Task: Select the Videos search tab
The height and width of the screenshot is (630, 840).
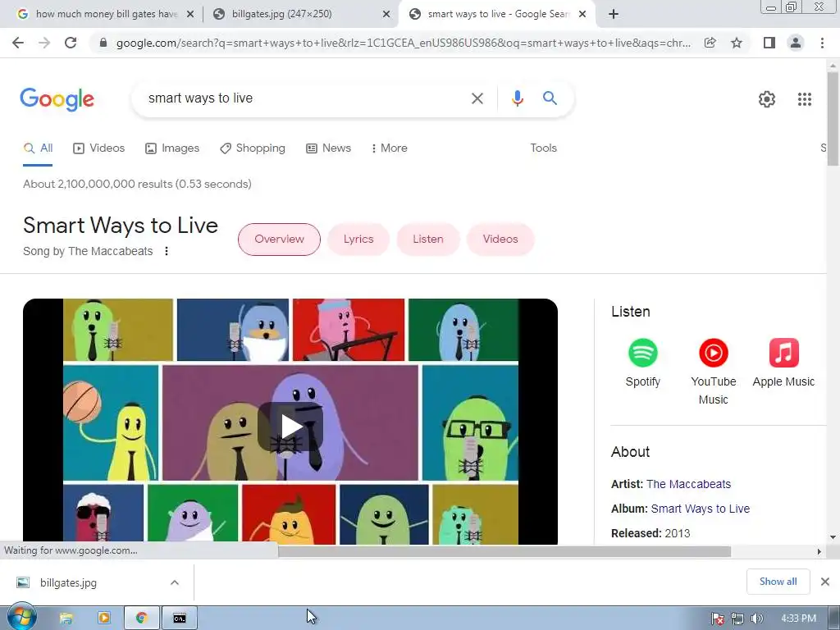Action: click(x=99, y=148)
